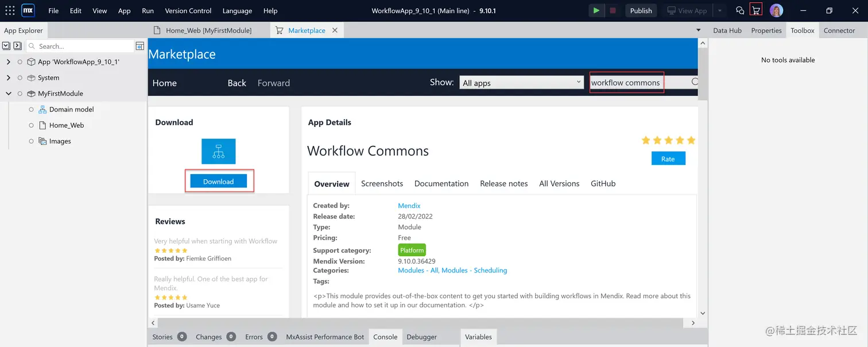Click the green Platform support badge
Image resolution: width=868 pixels, height=347 pixels.
click(x=412, y=250)
